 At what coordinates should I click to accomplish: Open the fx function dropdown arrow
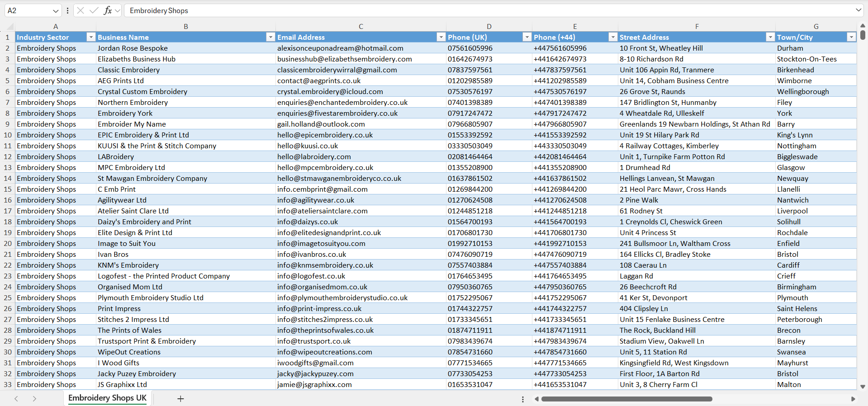point(118,10)
